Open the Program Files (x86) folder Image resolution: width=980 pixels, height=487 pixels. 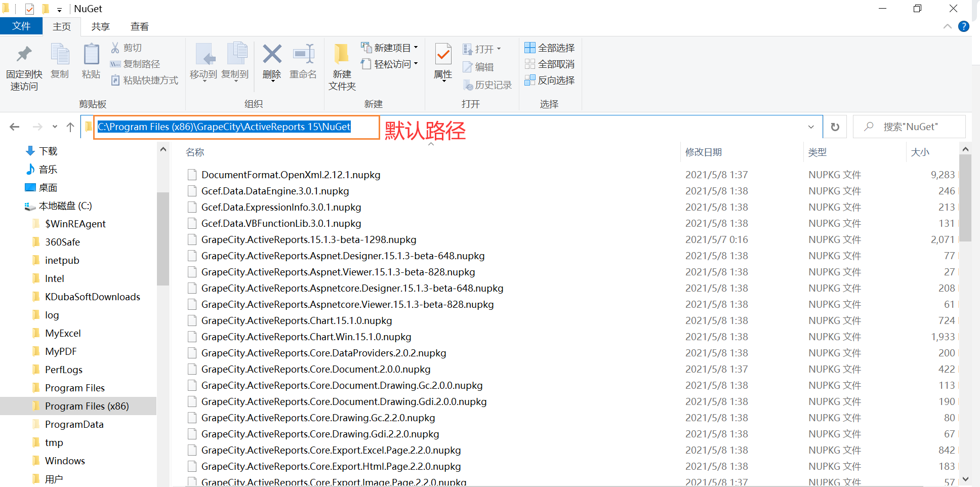[x=87, y=406]
